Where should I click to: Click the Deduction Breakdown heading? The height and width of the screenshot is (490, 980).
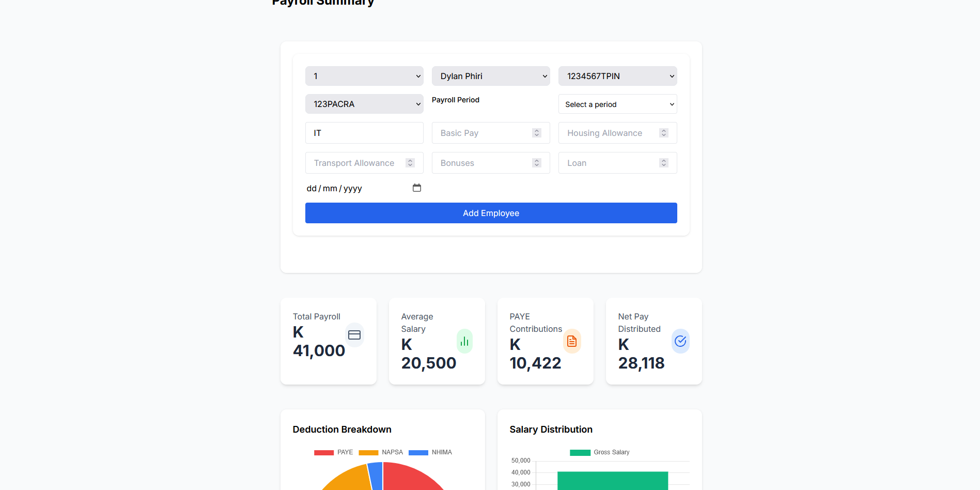click(342, 430)
